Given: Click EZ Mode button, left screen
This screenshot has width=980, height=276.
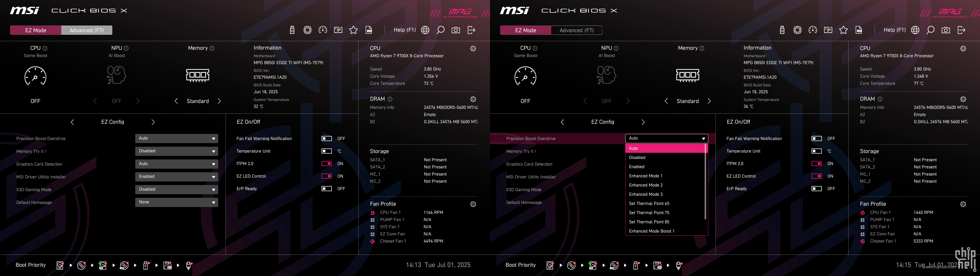Looking at the screenshot, I should pos(36,30).
